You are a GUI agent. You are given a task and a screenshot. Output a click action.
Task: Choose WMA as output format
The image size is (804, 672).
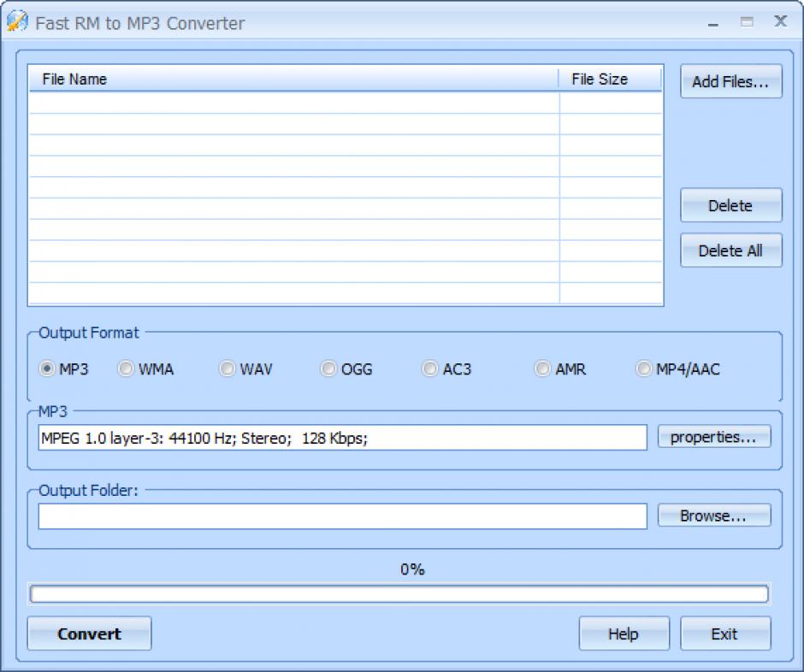click(126, 369)
